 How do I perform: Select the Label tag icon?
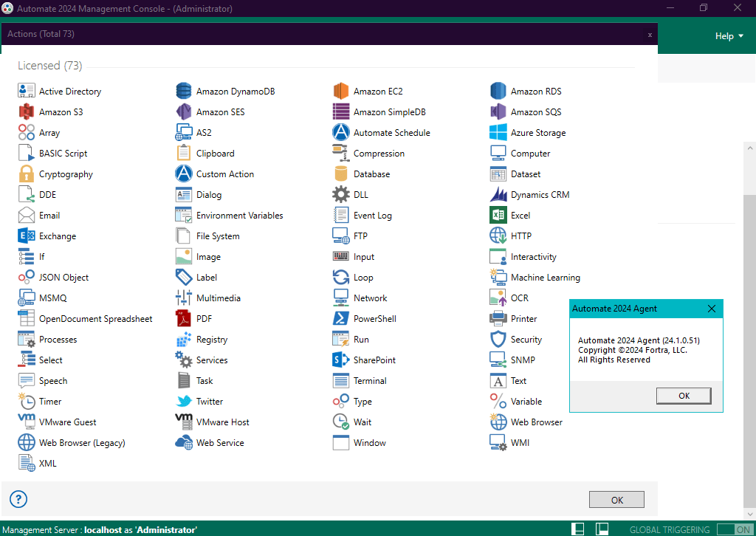[x=184, y=277]
